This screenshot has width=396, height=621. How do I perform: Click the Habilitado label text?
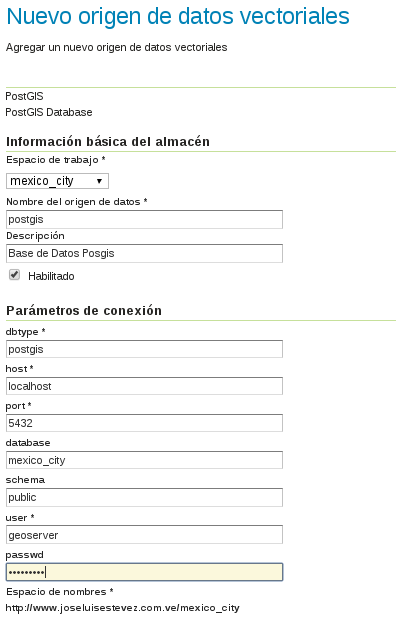[51, 276]
